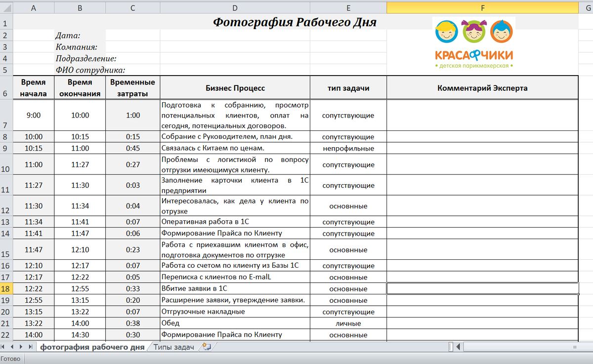Image resolution: width=593 pixels, height=364 pixels.
Task: Click the Красафчики logo image
Action: point(474,43)
